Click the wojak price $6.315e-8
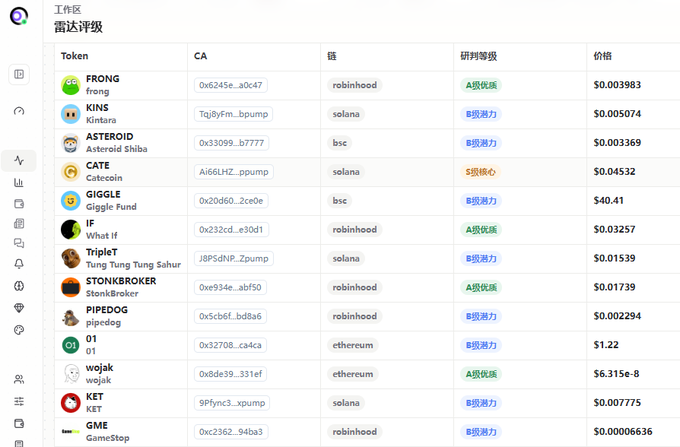 tap(616, 374)
